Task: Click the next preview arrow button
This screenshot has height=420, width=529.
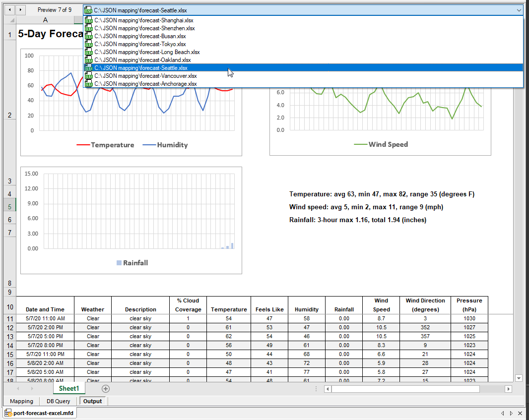Action: 20,9
